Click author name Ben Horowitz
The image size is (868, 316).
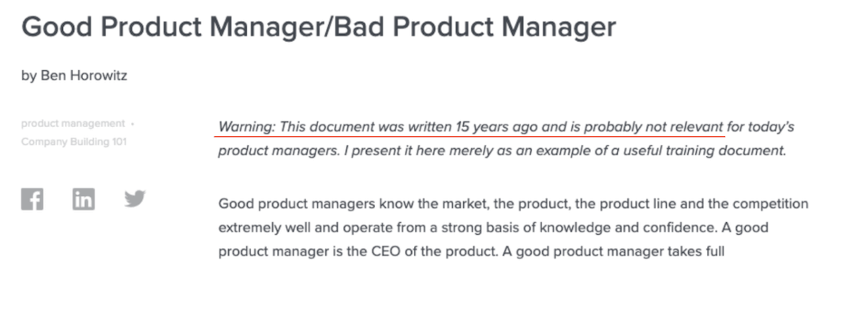(84, 75)
